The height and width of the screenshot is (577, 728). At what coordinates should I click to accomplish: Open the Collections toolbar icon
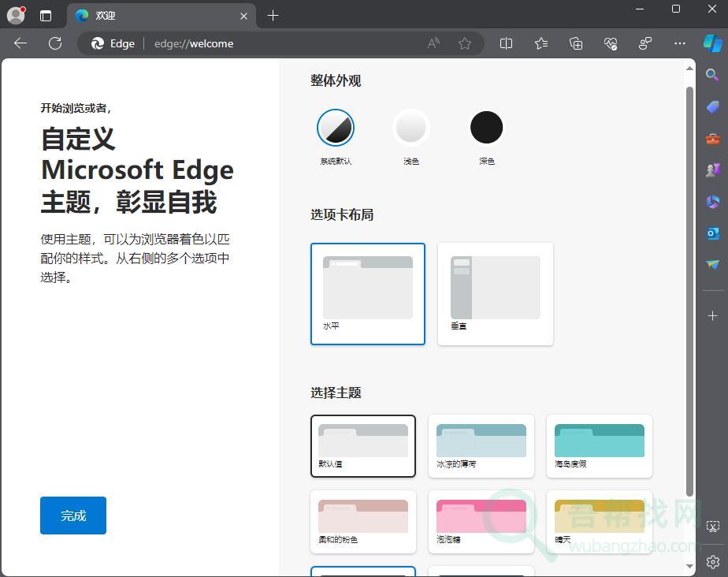pos(576,43)
